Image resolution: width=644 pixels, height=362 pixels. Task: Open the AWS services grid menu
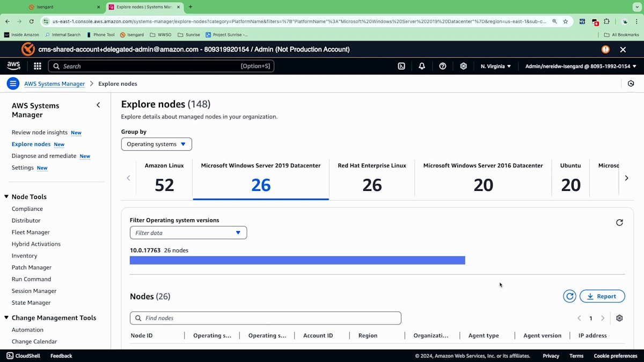[x=38, y=66]
